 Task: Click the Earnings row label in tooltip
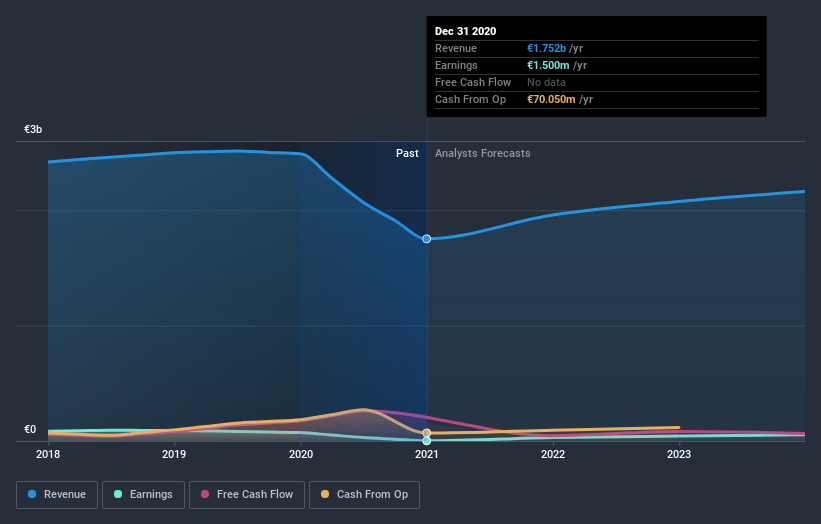click(456, 65)
